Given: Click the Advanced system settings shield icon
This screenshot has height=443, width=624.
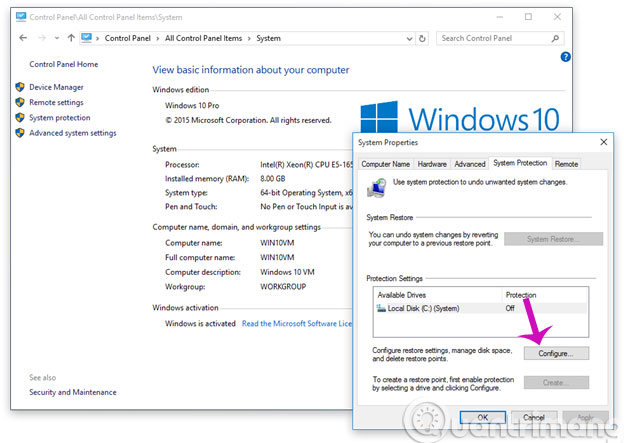Looking at the screenshot, I should click(x=20, y=133).
